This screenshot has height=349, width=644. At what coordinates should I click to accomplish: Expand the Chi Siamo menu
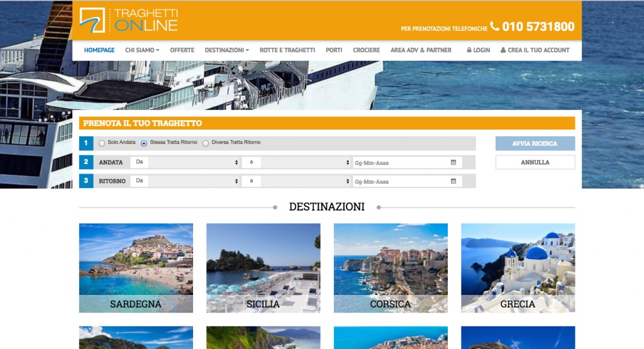pyautogui.click(x=142, y=50)
